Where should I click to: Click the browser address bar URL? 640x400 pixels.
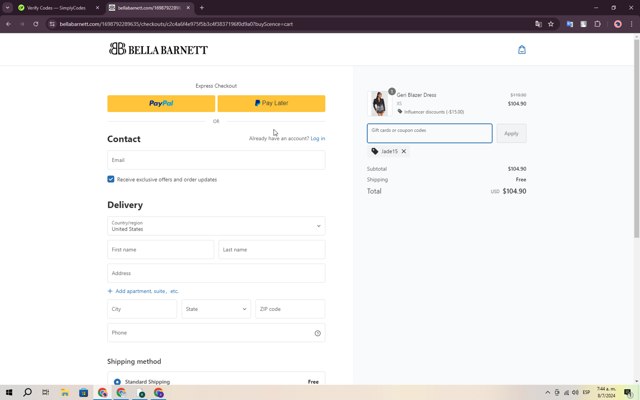coord(176,24)
